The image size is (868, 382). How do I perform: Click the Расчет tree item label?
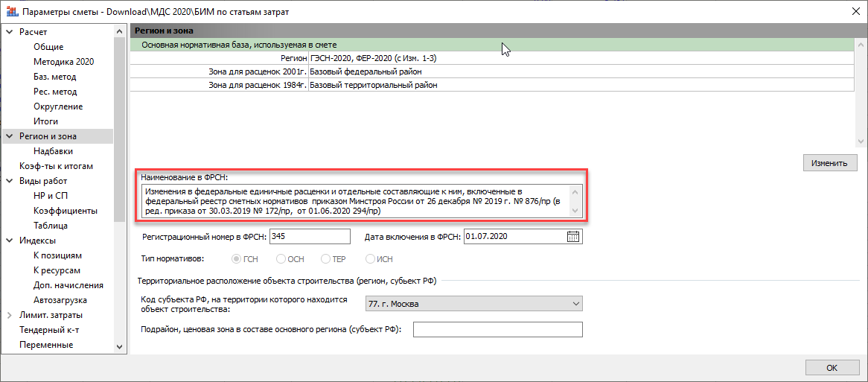33,32
